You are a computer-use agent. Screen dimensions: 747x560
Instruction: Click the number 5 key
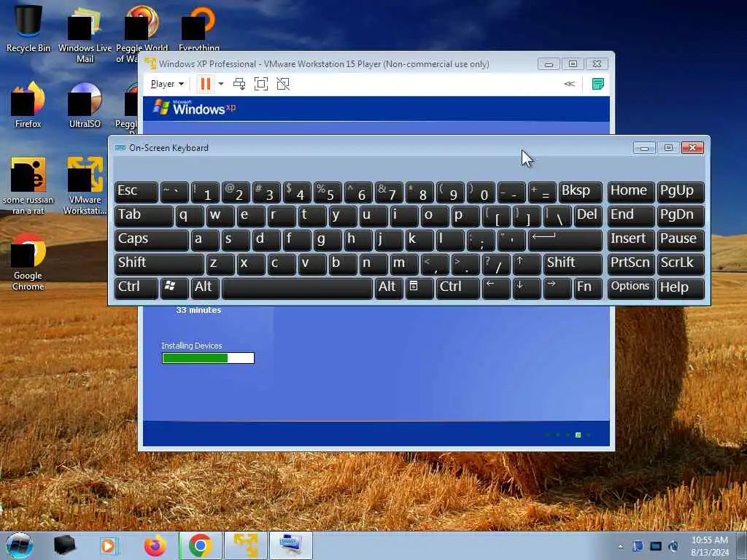pyautogui.click(x=328, y=192)
